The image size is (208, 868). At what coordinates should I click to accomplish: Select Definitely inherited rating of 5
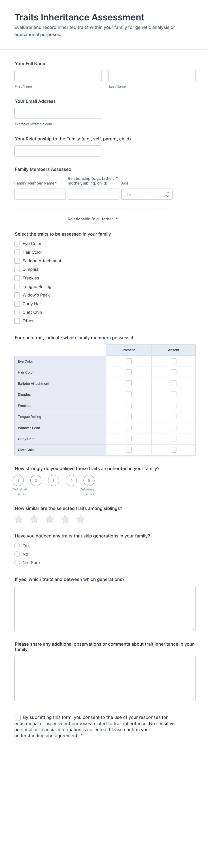pyautogui.click(x=89, y=480)
